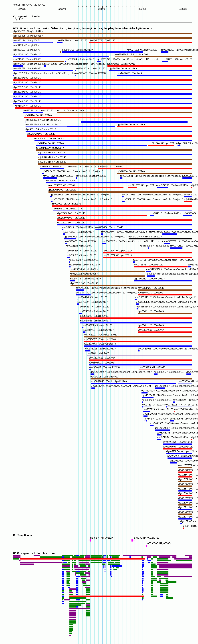The image size is (198, 644).
Task: Click the chr16:31879009..32320722 region label
Action: pyautogui.click(x=30, y=4)
